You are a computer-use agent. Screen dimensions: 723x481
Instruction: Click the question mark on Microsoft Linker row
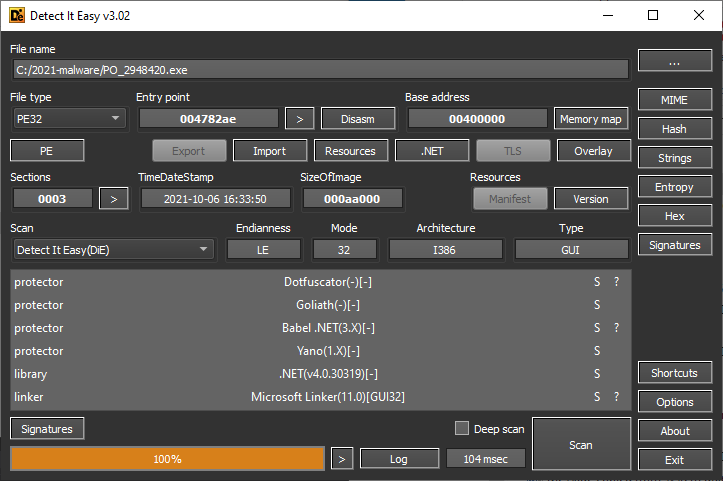[x=616, y=397]
